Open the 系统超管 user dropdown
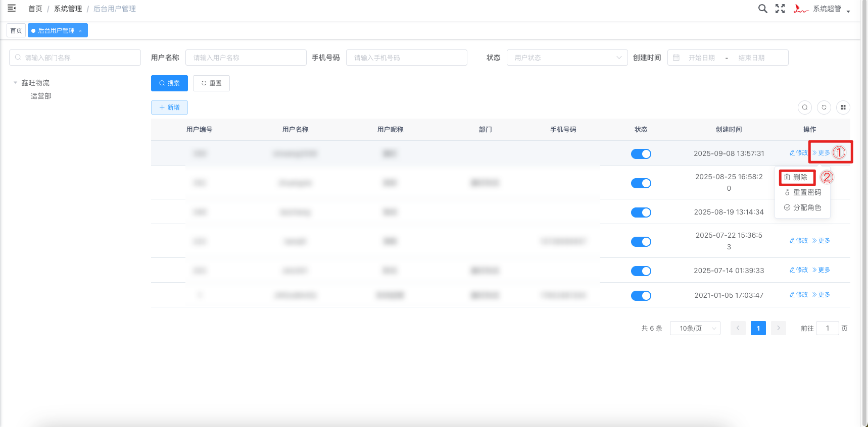 point(832,9)
